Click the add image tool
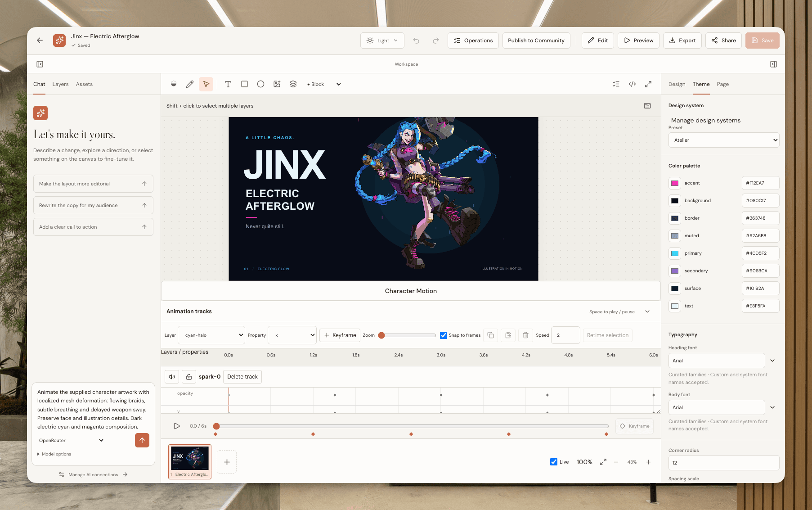The height and width of the screenshot is (510, 812). point(277,84)
